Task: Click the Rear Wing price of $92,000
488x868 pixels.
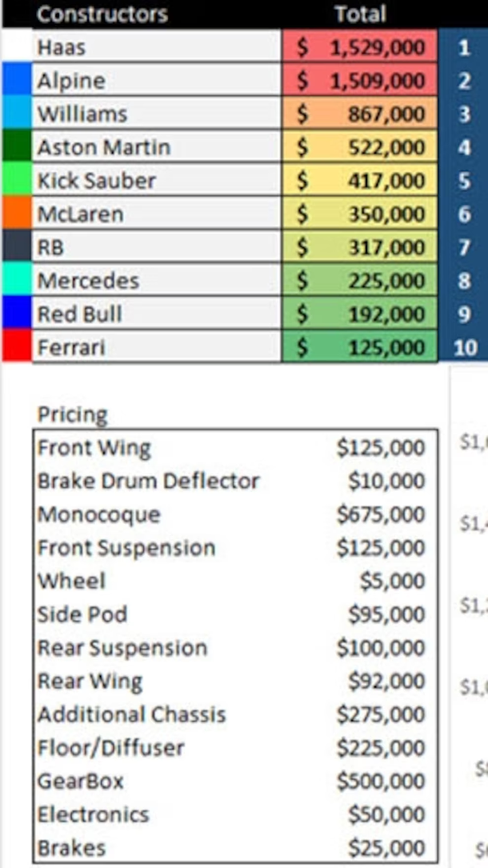Action: click(386, 681)
